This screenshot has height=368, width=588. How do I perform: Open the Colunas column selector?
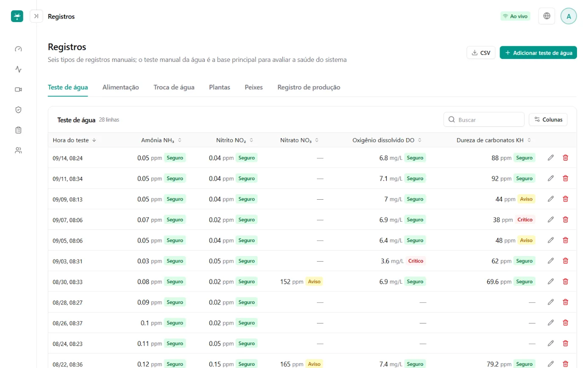pyautogui.click(x=548, y=120)
